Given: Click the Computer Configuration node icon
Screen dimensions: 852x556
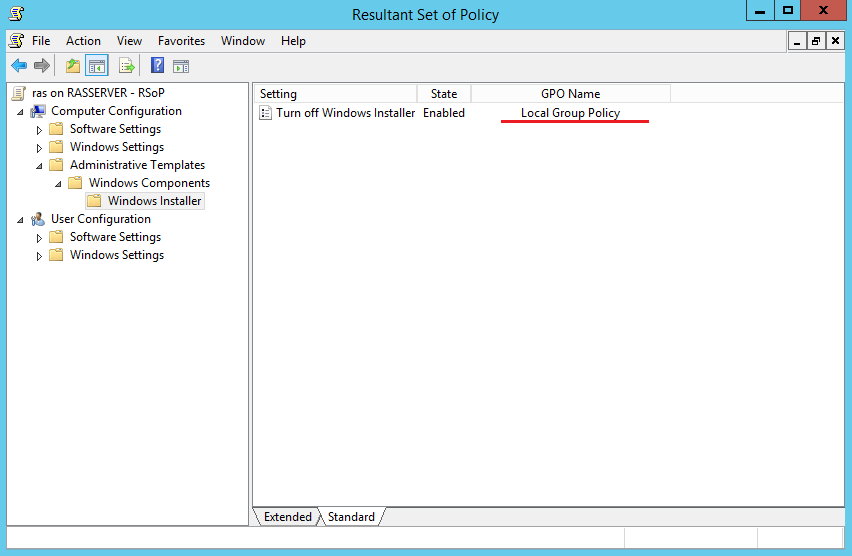Looking at the screenshot, I should click(x=38, y=111).
